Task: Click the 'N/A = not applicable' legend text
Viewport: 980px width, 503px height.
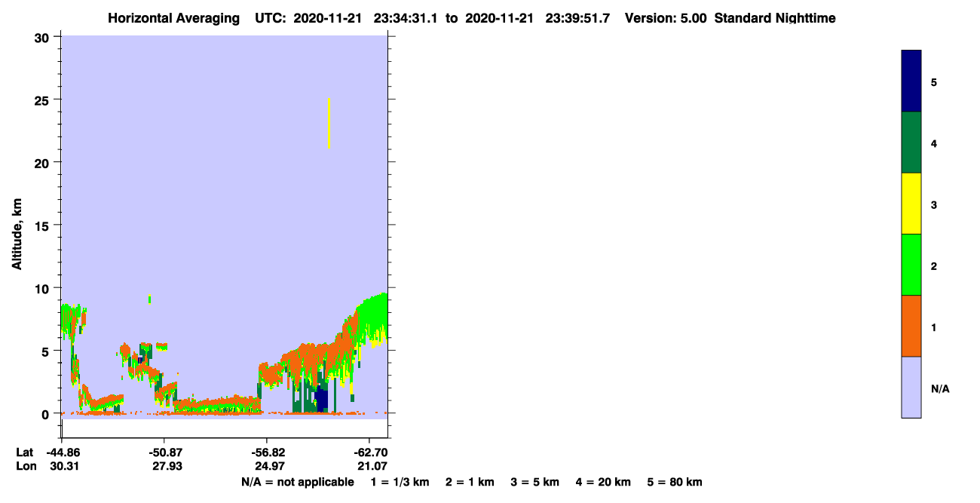Action: [298, 482]
